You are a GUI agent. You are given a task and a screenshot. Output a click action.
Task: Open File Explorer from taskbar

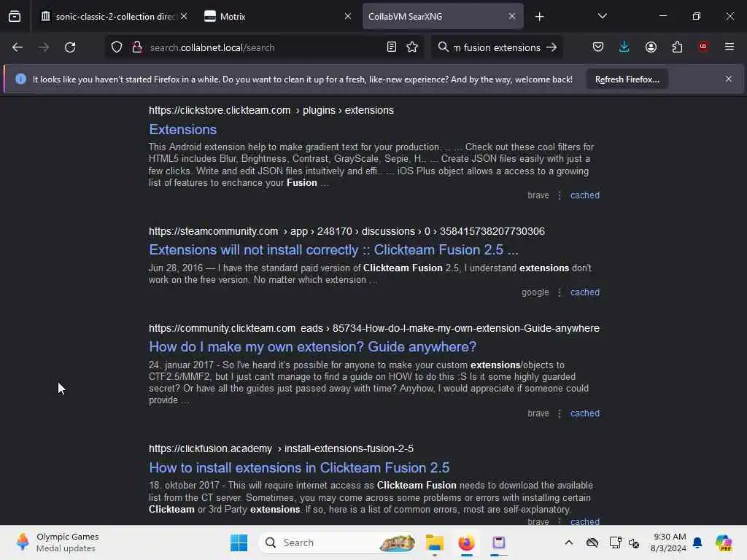point(435,542)
